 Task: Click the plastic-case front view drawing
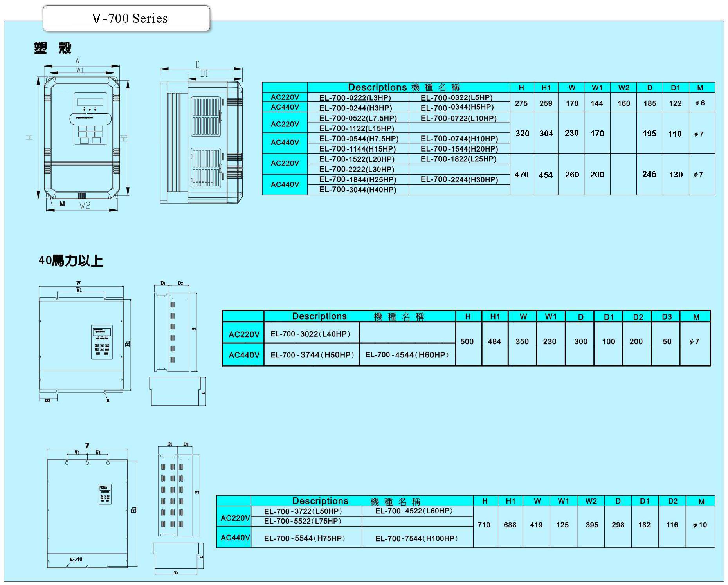[81, 138]
